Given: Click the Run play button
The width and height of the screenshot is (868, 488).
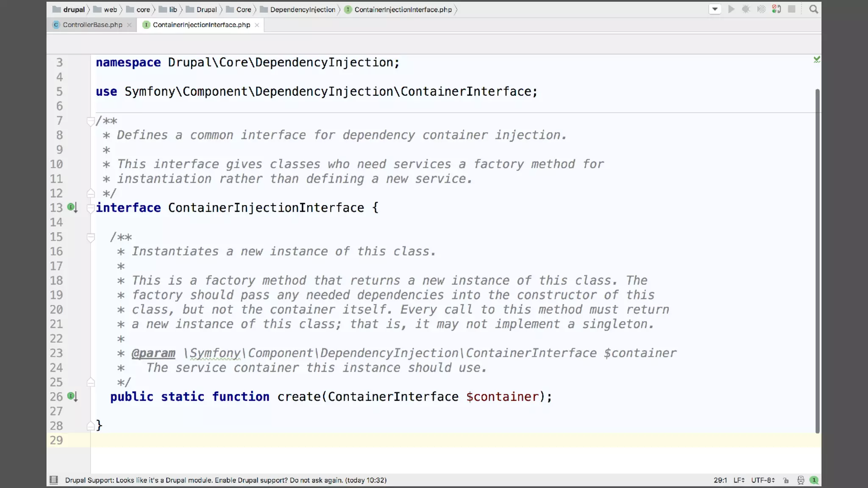Looking at the screenshot, I should tap(731, 9).
